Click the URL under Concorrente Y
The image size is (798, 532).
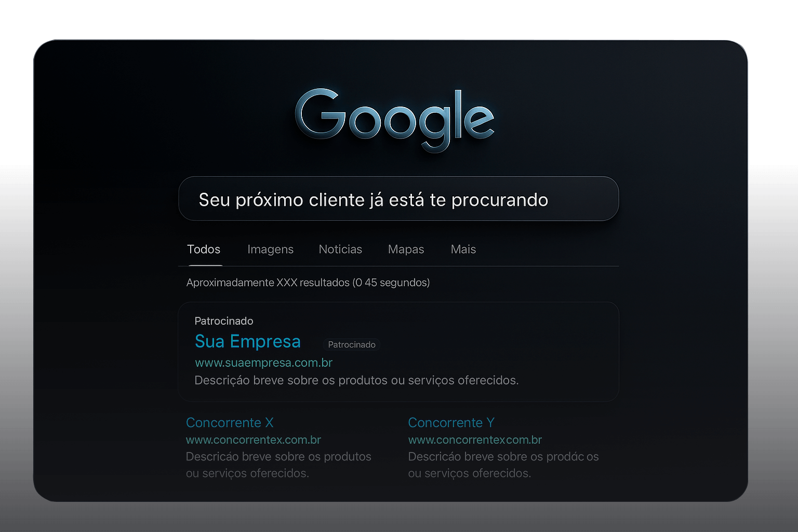pyautogui.click(x=475, y=440)
